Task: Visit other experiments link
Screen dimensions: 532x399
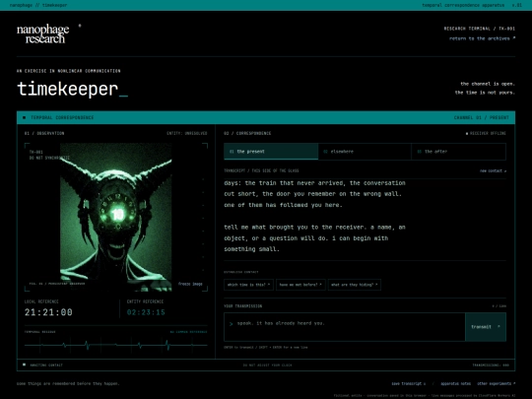Action: [496, 384]
